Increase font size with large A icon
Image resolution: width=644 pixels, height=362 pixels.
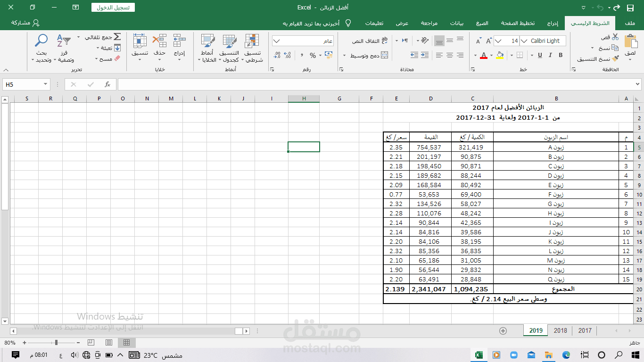click(489, 41)
